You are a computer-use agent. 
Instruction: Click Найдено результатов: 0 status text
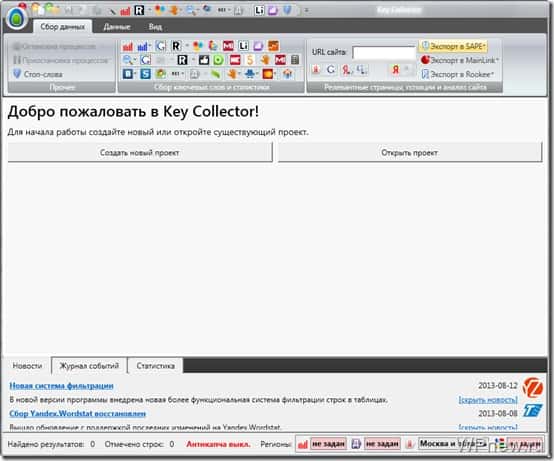[51, 444]
